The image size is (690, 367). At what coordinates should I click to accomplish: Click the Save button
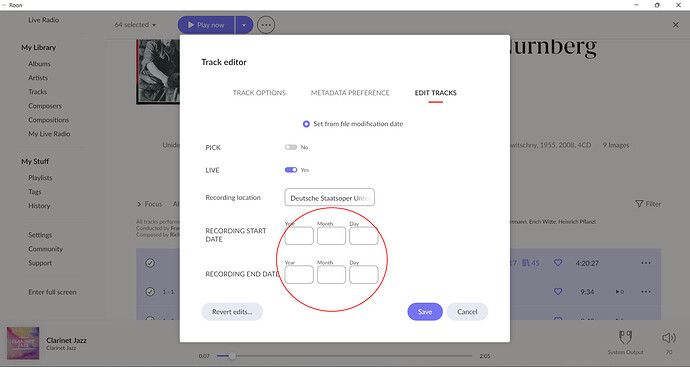[x=425, y=312]
